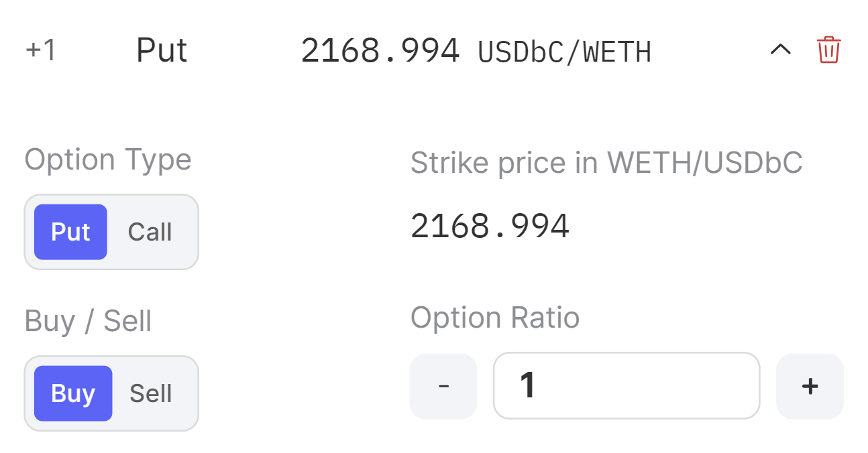This screenshot has height=453, width=868.
Task: Delete the put option leg with trash icon
Action: pos(828,50)
